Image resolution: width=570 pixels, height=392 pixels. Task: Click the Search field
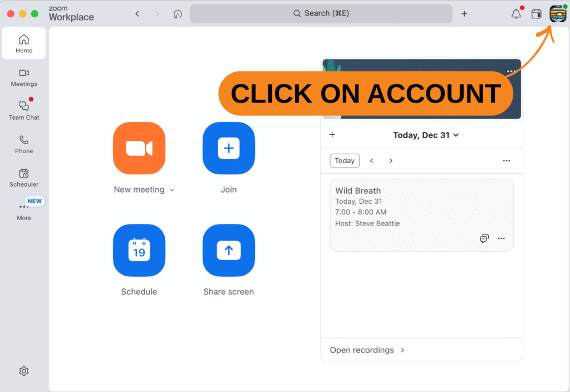pos(321,14)
